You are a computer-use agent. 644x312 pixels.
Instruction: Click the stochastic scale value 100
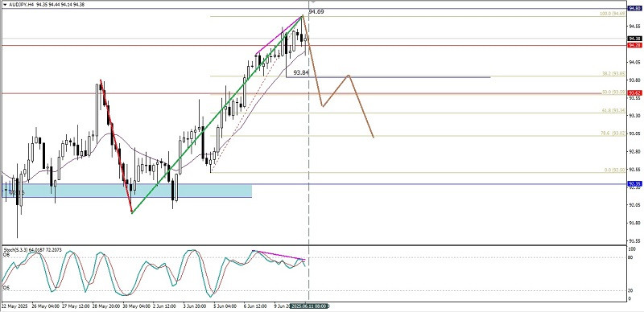pos(632,249)
